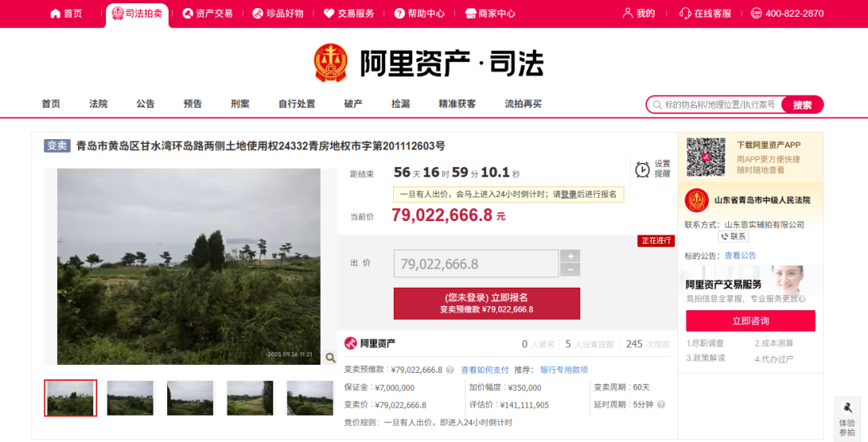The image size is (868, 442).
Task: Open the 公告 navigation item
Action: coord(145,104)
